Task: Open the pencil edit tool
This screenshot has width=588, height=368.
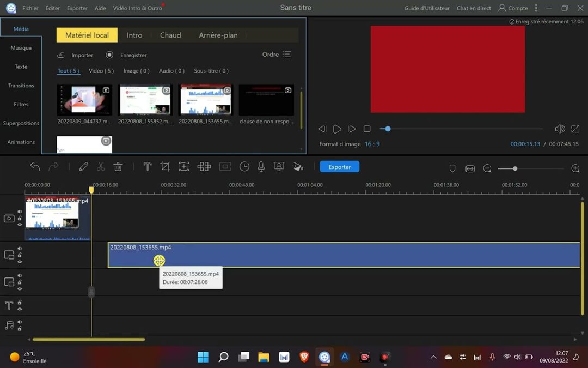Action: point(84,166)
